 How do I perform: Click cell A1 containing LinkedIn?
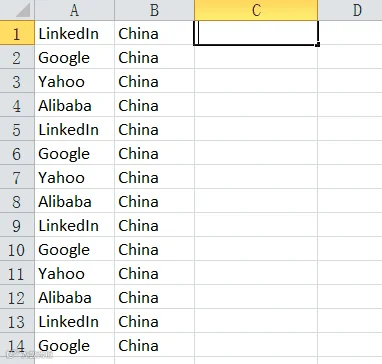pyautogui.click(x=75, y=33)
